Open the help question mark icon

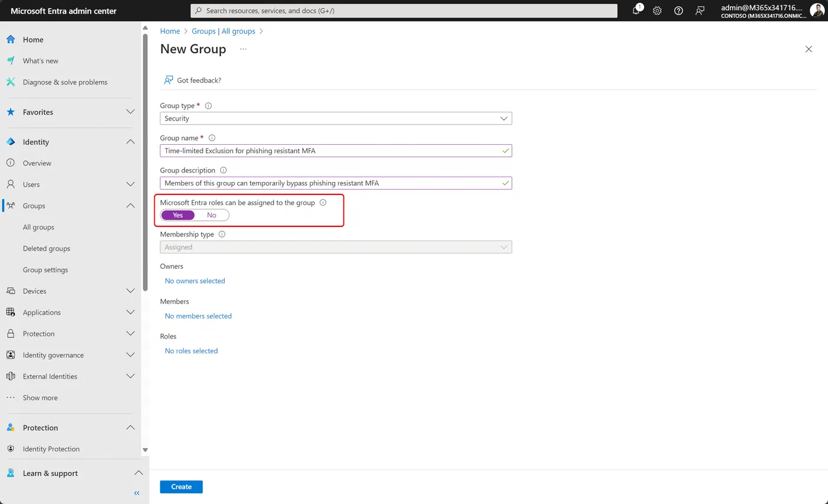pyautogui.click(x=678, y=11)
